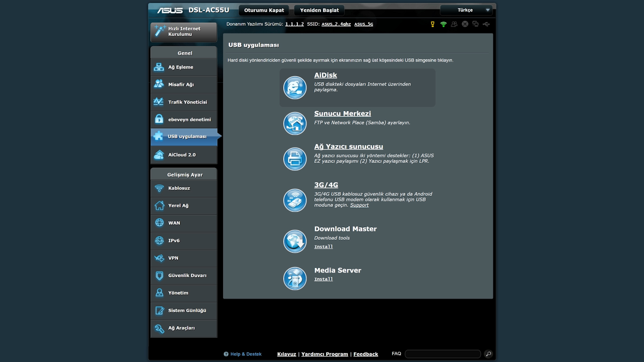This screenshot has height=362, width=644.
Task: Go to Trafik Yöneticisi
Action: (184, 102)
